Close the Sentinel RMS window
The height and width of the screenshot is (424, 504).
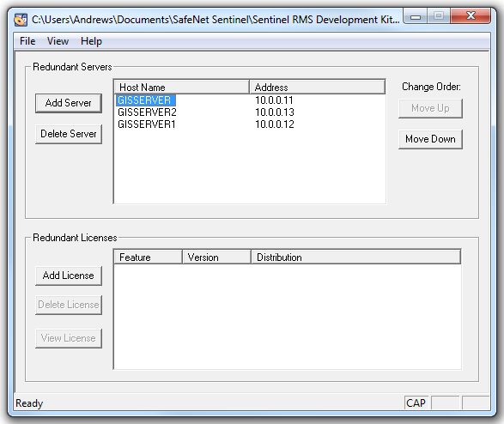[x=471, y=15]
